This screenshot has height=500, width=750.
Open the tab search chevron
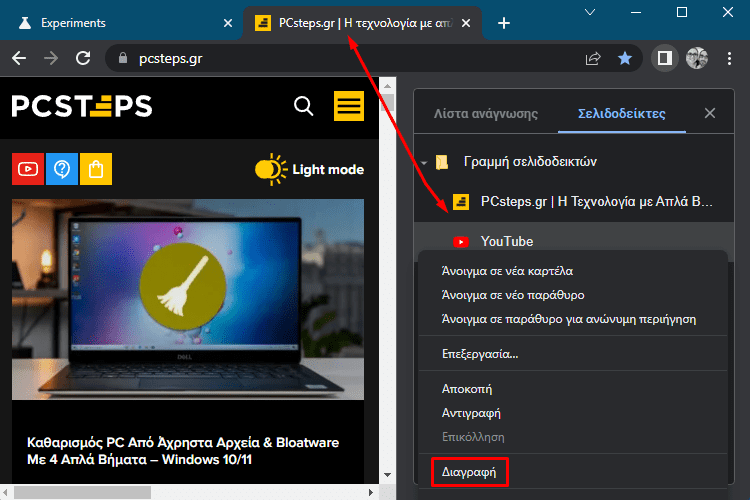[590, 12]
